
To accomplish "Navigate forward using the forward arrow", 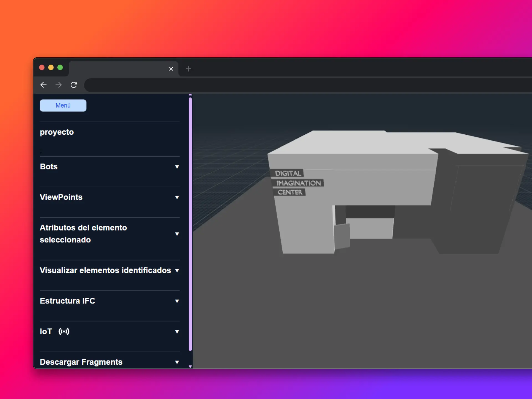I will pos(58,85).
